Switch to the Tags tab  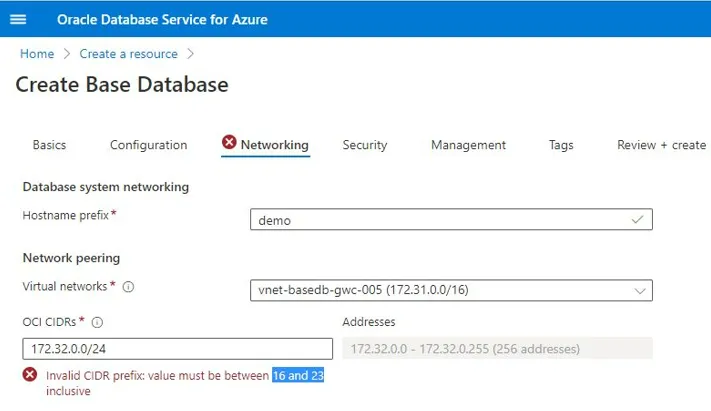click(561, 145)
